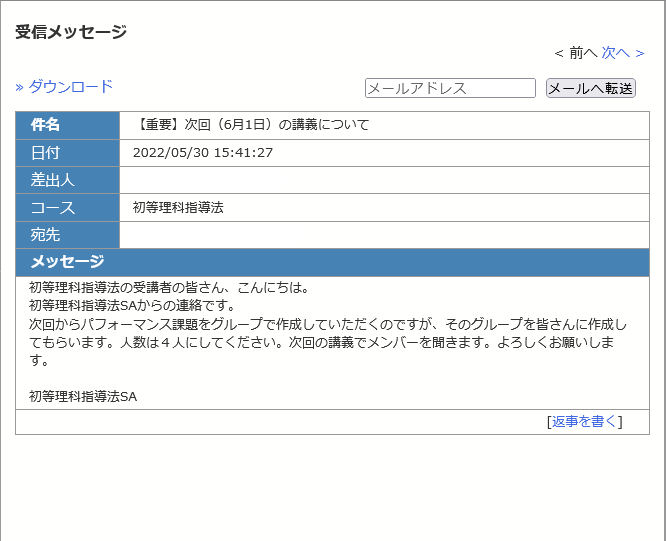Click the 次へ link to view next message
666x541 pixels.
point(622,52)
